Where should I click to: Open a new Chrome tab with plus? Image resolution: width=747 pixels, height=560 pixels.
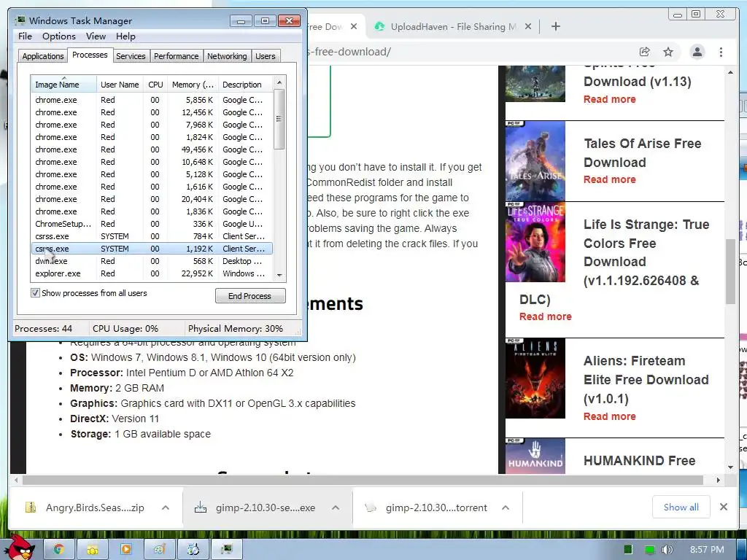tap(555, 26)
